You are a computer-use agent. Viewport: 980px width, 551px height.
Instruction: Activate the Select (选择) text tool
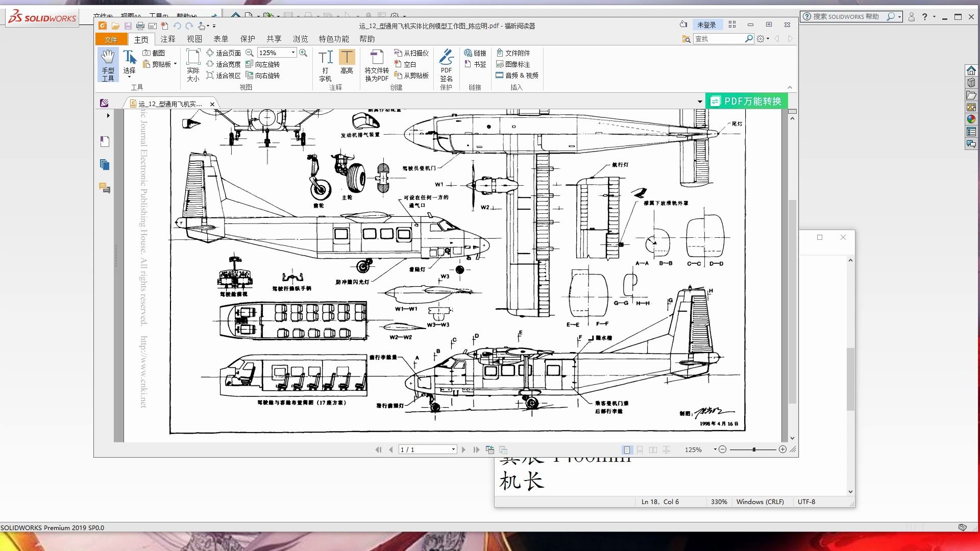129,63
